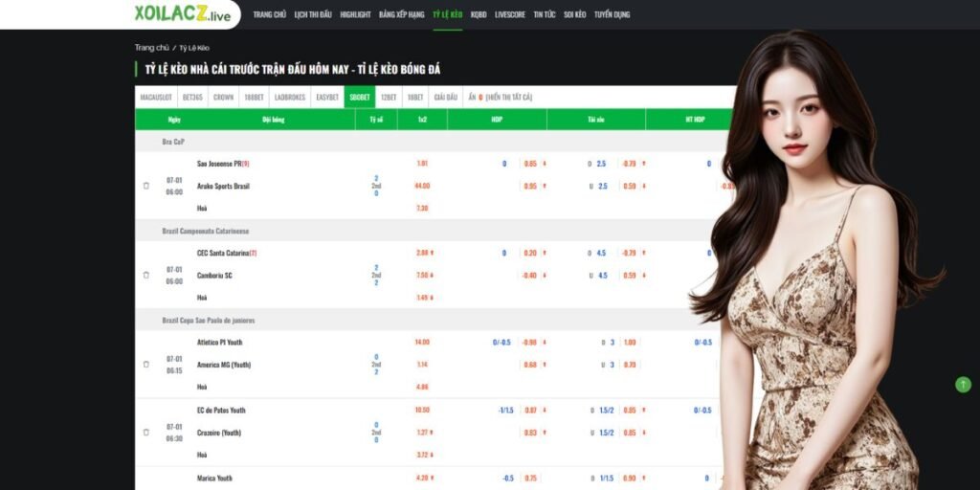Open the Lịch Thi Đấu menu item
The width and height of the screenshot is (980, 490).
coord(313,15)
